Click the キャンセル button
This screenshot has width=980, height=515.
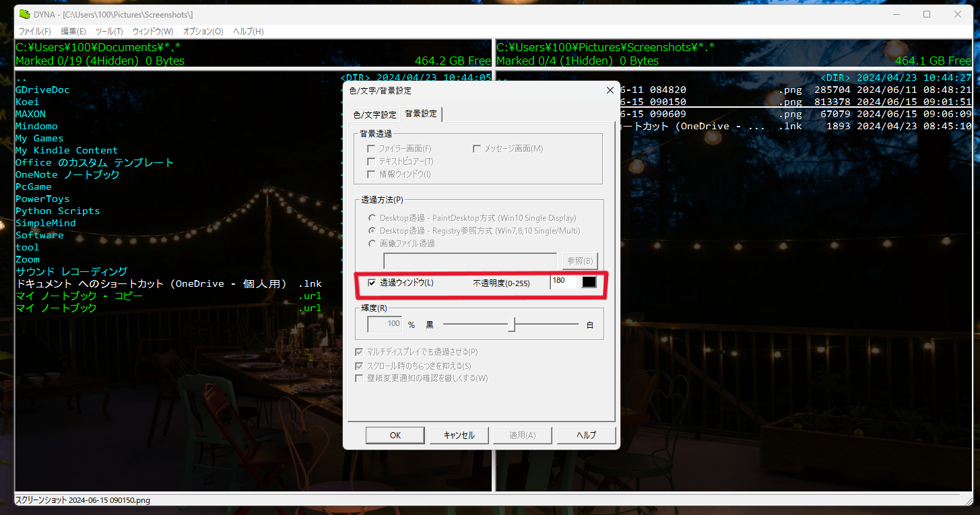point(459,435)
